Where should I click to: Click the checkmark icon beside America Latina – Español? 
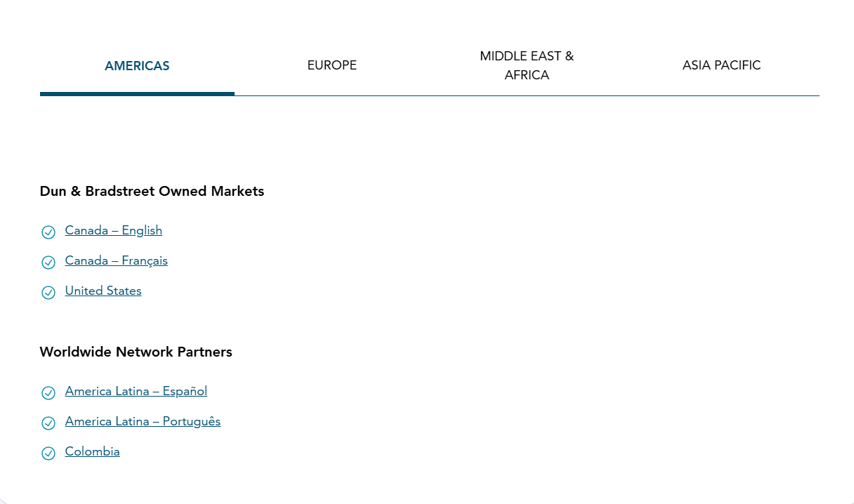click(48, 392)
